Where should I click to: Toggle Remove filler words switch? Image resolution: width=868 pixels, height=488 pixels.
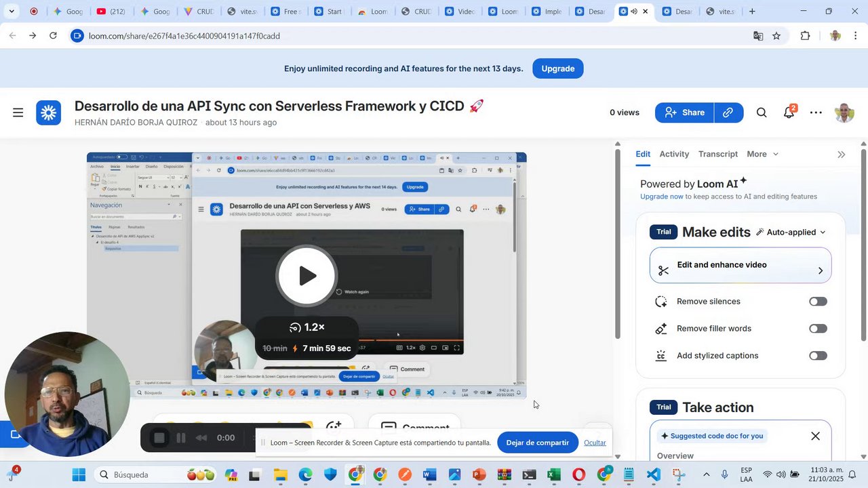[818, 329]
